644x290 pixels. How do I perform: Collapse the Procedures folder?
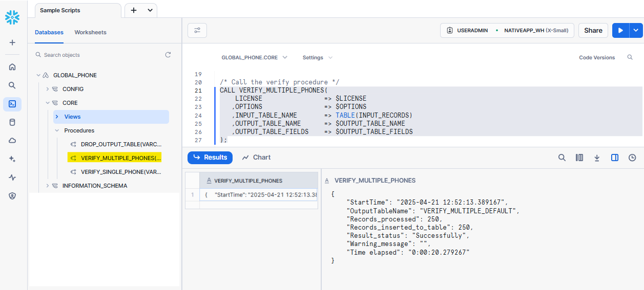(57, 130)
